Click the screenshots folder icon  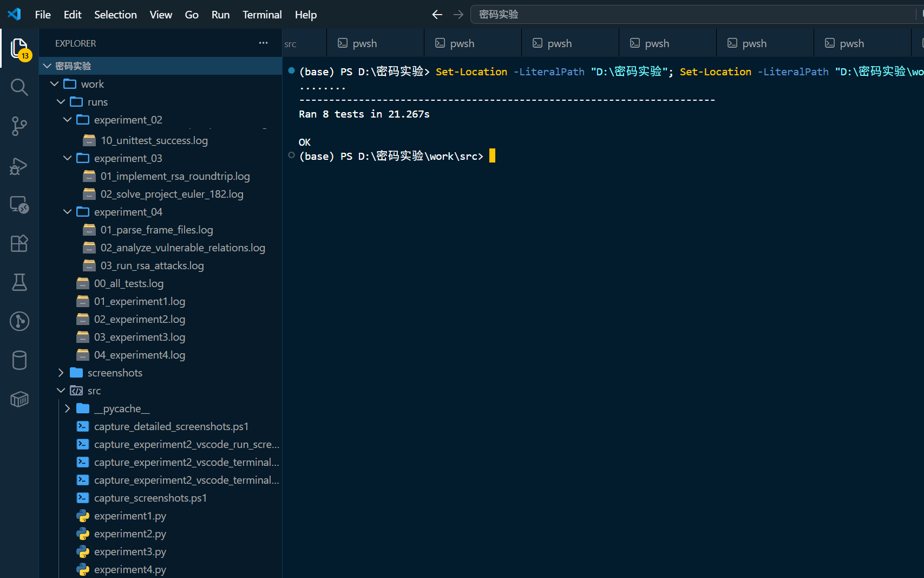(76, 373)
